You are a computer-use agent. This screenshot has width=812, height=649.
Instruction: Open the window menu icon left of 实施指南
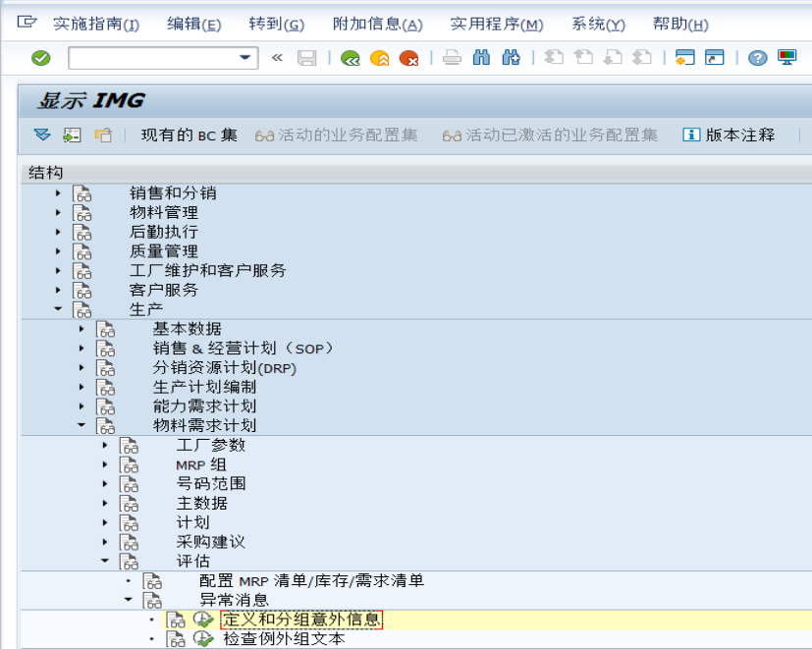(27, 23)
